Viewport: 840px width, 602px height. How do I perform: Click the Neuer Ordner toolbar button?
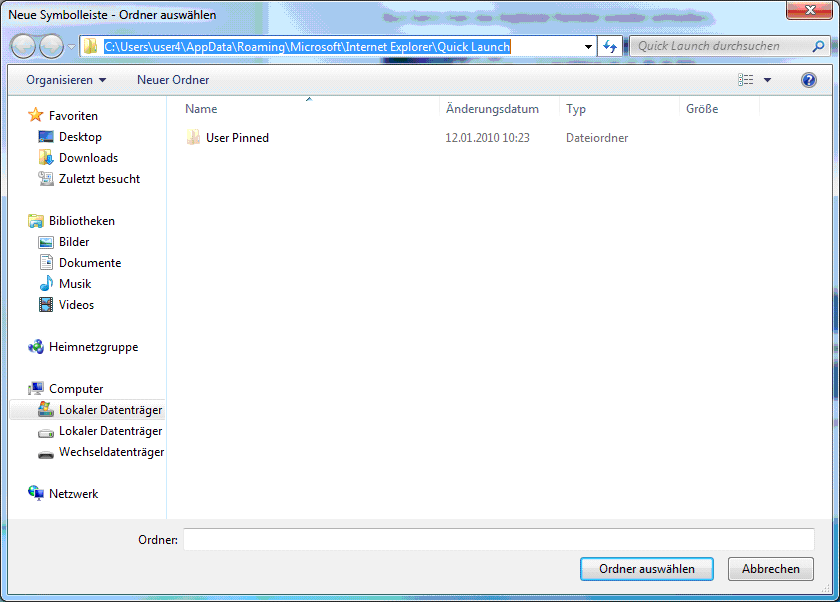point(173,80)
